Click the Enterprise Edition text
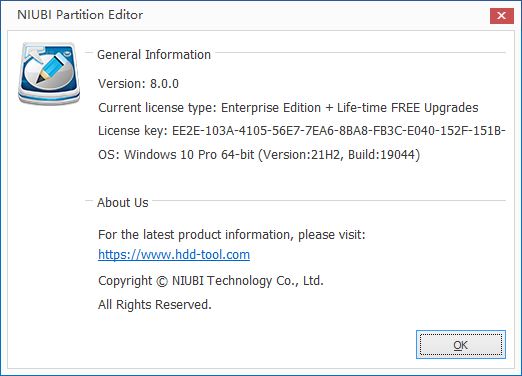 [271, 108]
